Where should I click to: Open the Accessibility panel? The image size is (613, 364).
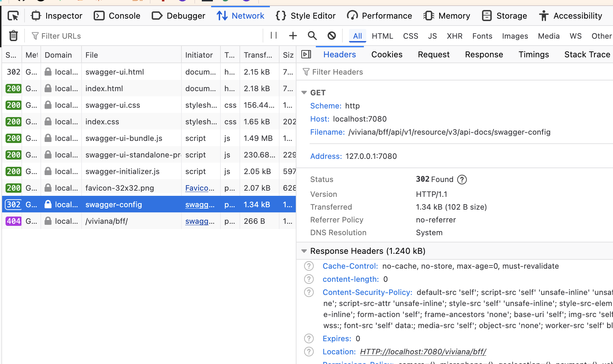570,16
